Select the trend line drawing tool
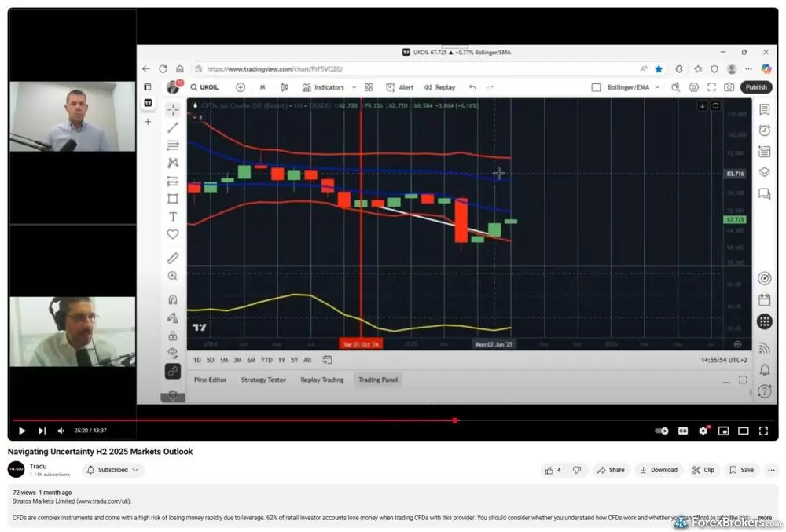 click(173, 128)
